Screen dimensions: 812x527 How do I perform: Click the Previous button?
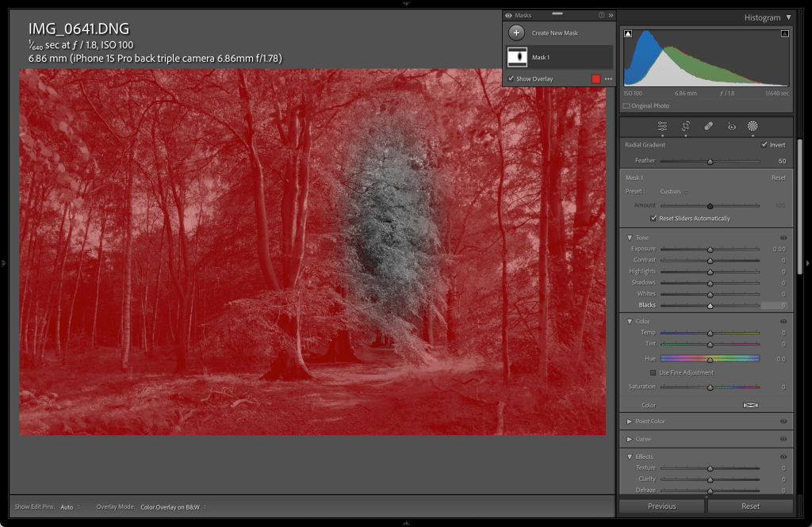[661, 506]
